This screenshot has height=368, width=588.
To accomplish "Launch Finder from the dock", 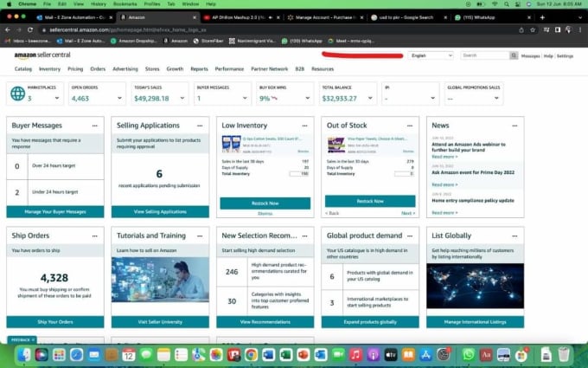I will pyautogui.click(x=24, y=354).
